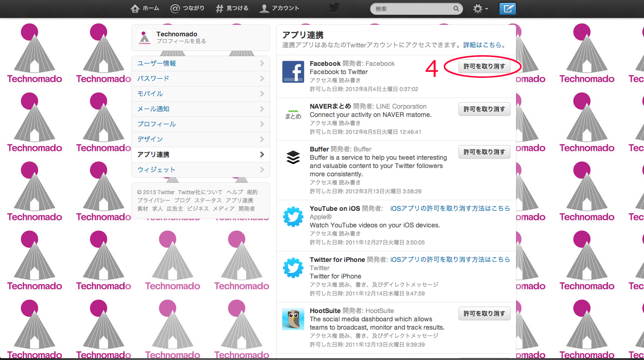Open アカウント in top navigation
Image resolution: width=644 pixels, height=360 pixels.
point(279,8)
